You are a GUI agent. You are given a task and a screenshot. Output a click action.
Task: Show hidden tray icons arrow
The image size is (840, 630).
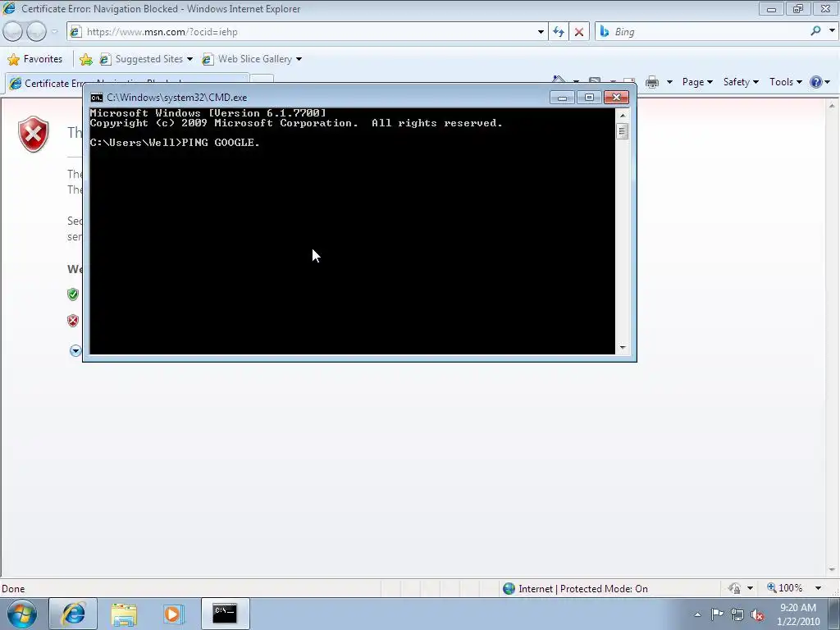[x=697, y=614]
